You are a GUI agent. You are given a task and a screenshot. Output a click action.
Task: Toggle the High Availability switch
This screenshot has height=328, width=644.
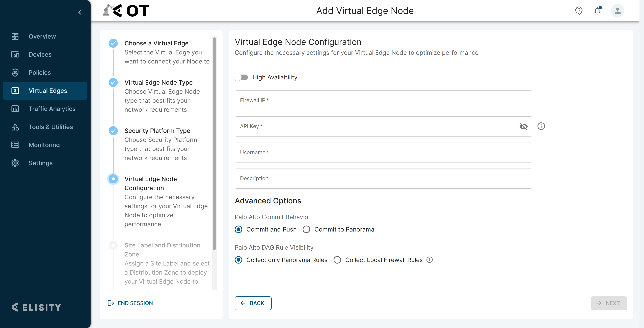coord(241,77)
